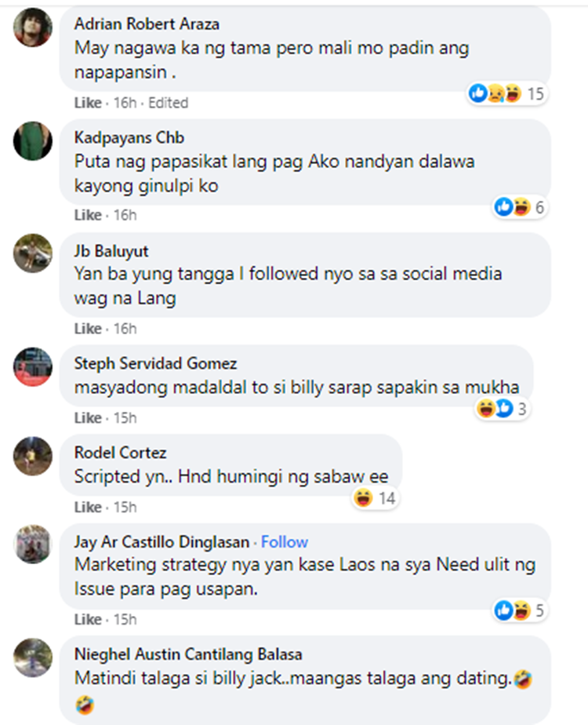Open reactions on Adrian Robert Araza's comment

[x=506, y=93]
